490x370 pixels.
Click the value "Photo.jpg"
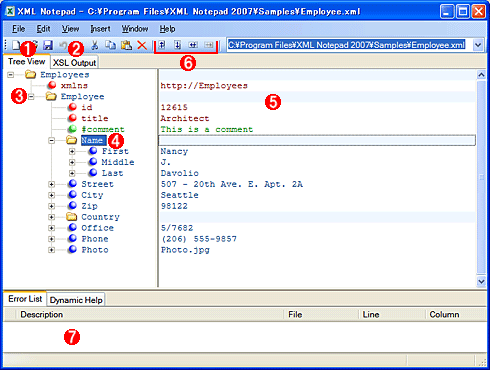click(185, 250)
